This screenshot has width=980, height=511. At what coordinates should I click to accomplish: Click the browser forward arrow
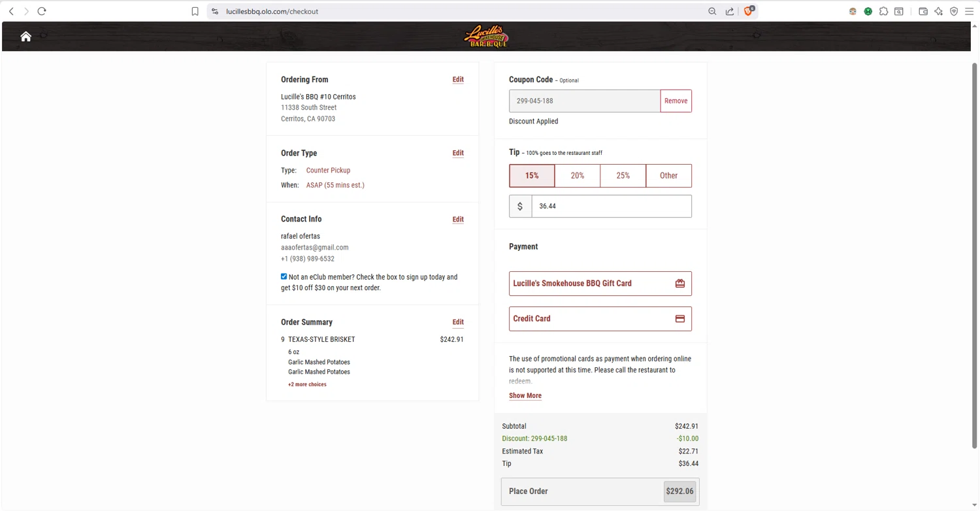[x=26, y=11]
